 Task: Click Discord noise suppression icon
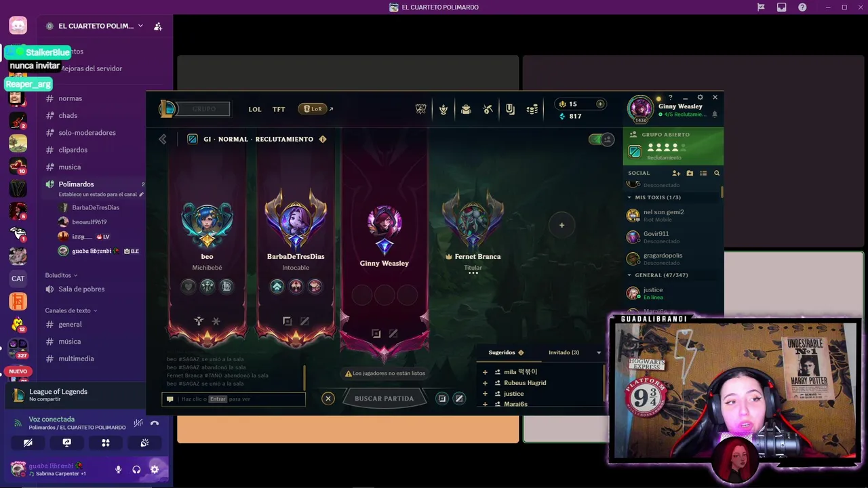138,423
